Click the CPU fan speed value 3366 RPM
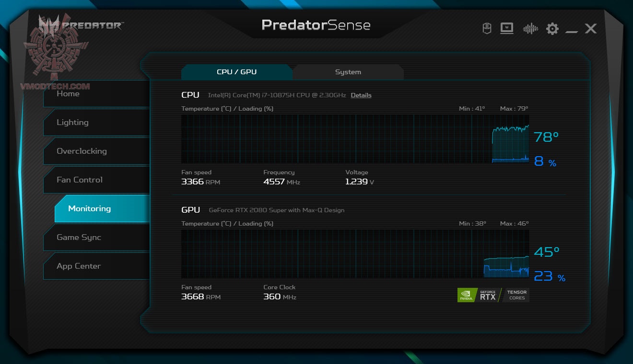This screenshot has height=364, width=633. (x=201, y=182)
